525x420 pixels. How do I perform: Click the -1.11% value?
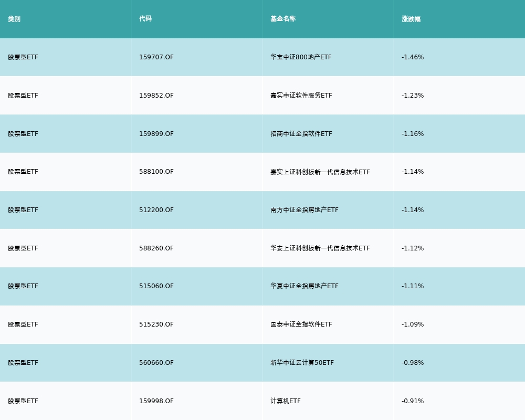(413, 286)
